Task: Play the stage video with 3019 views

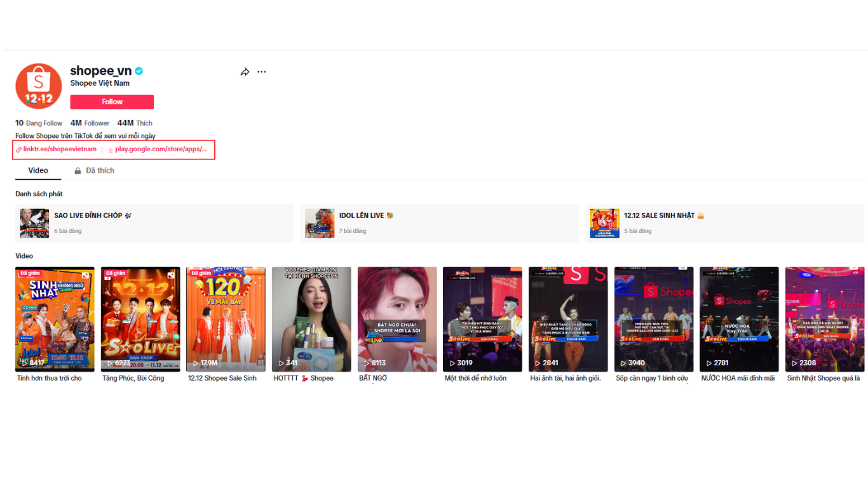Action: 482,319
